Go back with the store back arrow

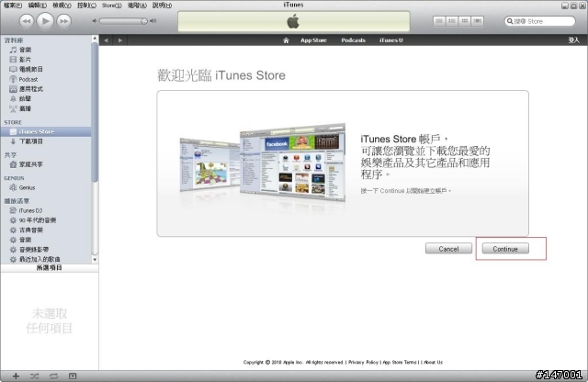pos(107,40)
